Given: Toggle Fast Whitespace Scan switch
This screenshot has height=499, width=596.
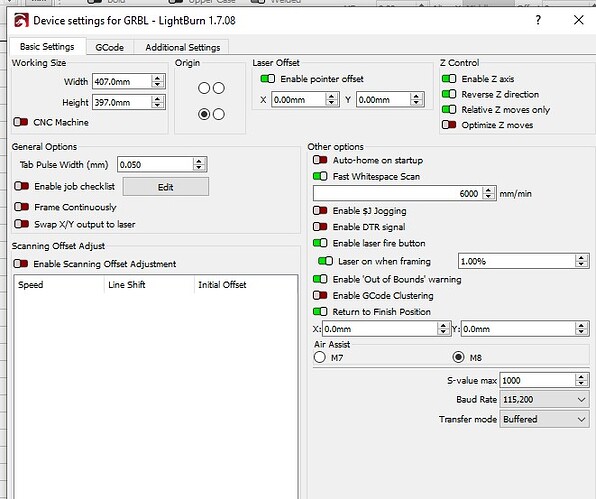Looking at the screenshot, I should pyautogui.click(x=320, y=176).
